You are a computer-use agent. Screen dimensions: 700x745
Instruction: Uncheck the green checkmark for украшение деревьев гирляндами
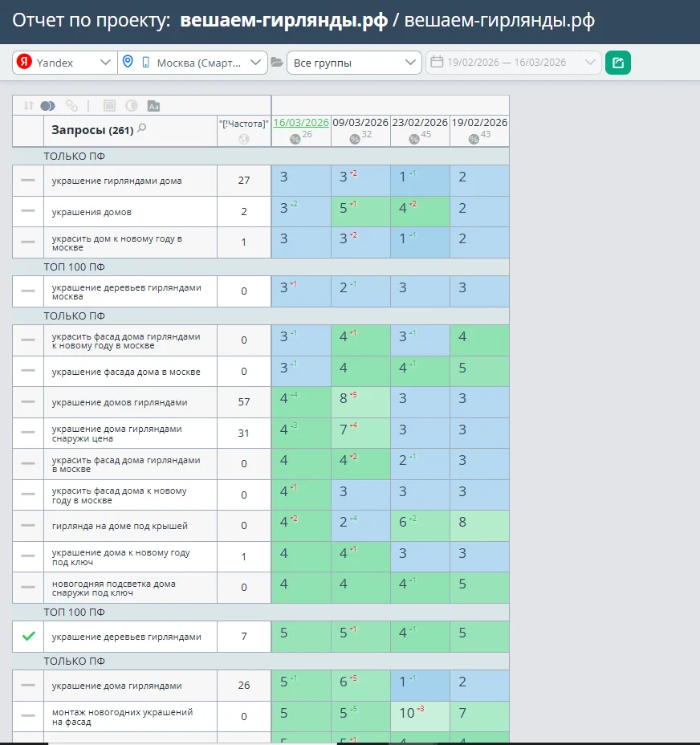(28, 636)
